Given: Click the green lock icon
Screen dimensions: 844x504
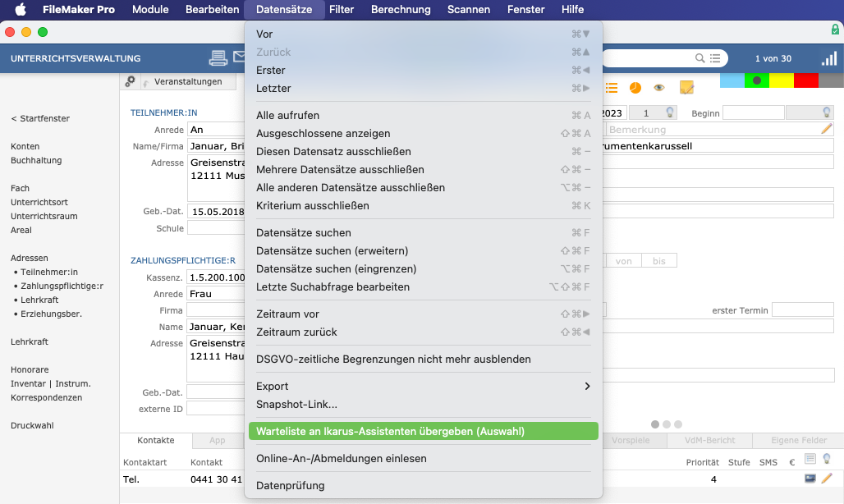Looking at the screenshot, I should pyautogui.click(x=836, y=30).
